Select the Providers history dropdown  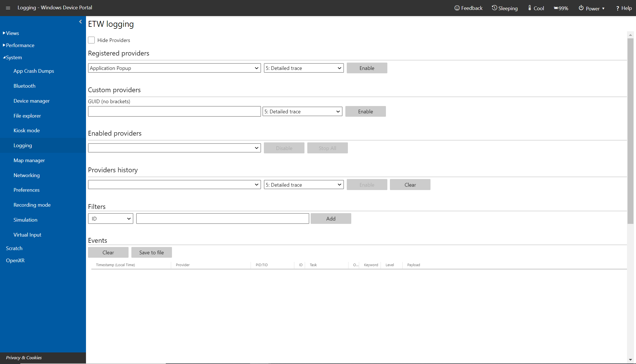click(174, 184)
